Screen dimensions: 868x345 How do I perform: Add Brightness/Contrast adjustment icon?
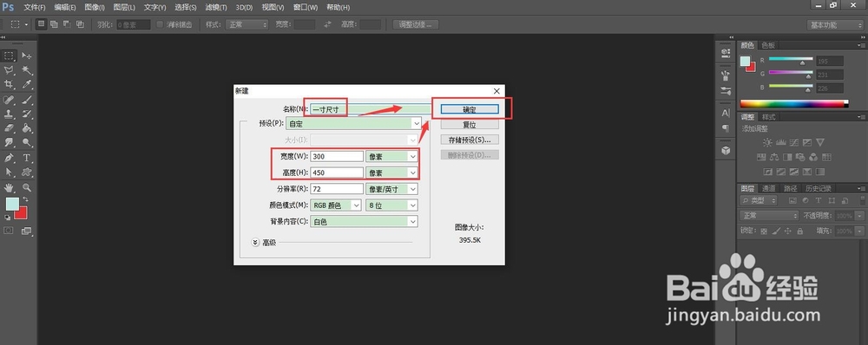[x=768, y=143]
